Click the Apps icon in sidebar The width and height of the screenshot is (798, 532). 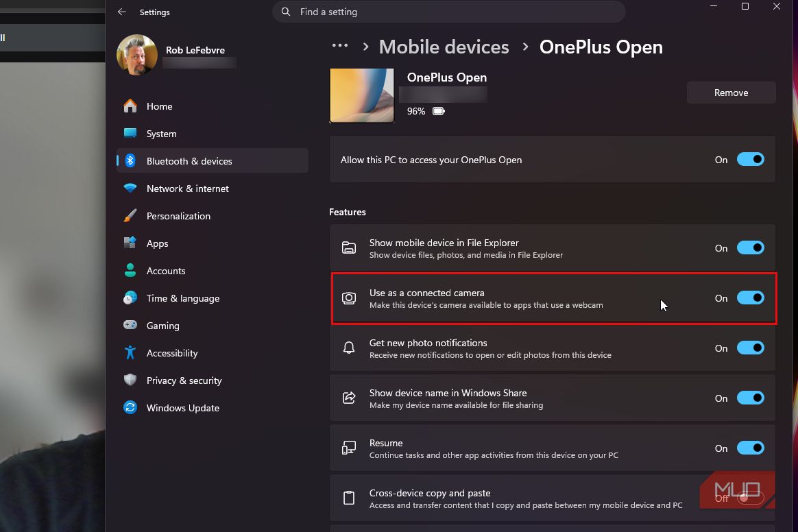coord(130,243)
